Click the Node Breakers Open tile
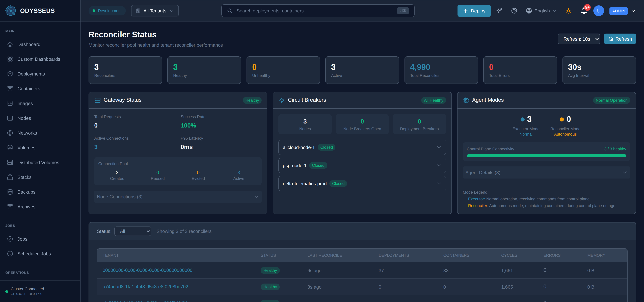 [362, 124]
